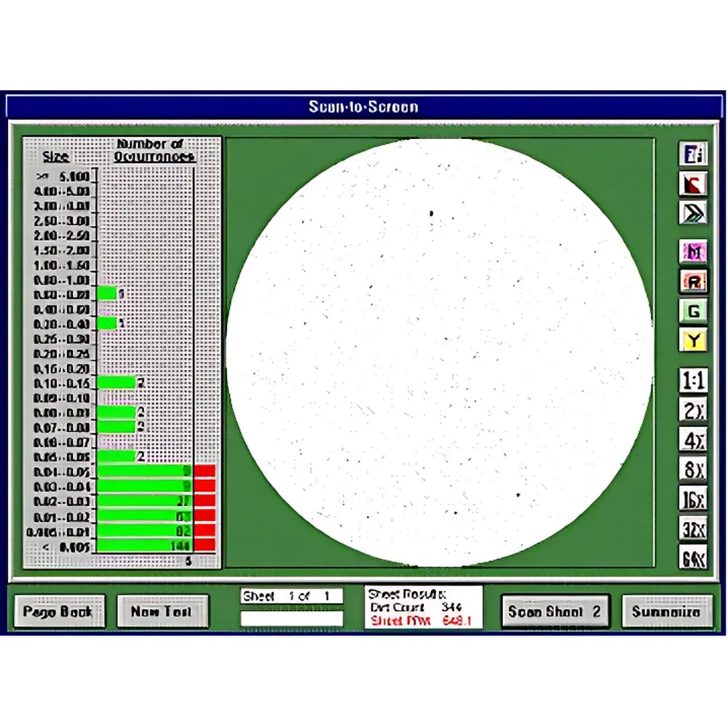Click the Fi info icon at top right
This screenshot has height=728, width=728.
pyautogui.click(x=693, y=153)
